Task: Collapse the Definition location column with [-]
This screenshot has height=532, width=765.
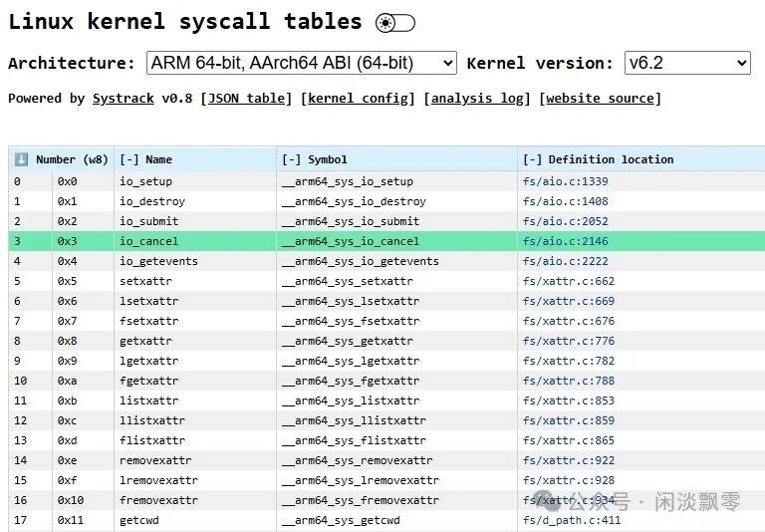Action: pyautogui.click(x=532, y=159)
